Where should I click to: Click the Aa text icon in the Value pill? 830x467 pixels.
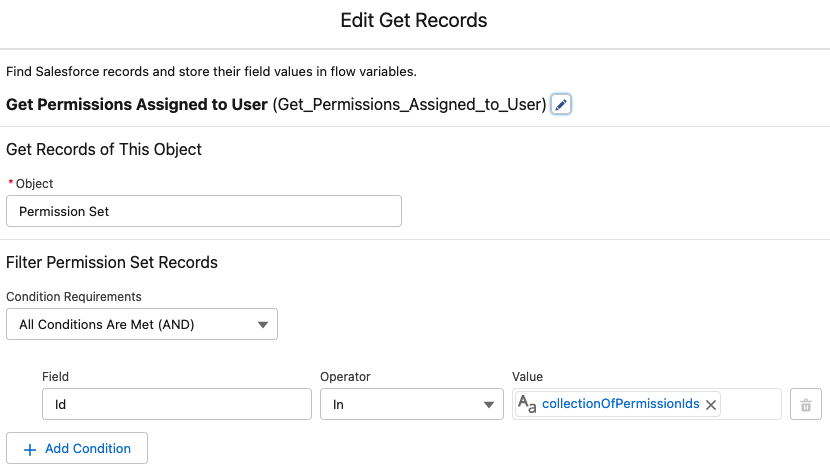(527, 404)
